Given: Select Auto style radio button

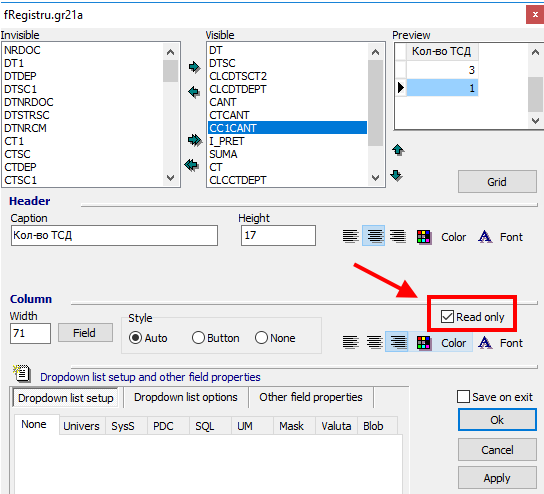Looking at the screenshot, I should (x=135, y=338).
